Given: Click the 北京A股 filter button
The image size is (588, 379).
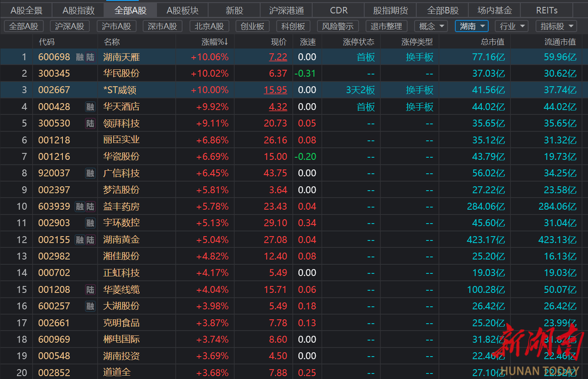Looking at the screenshot, I should pyautogui.click(x=209, y=26).
